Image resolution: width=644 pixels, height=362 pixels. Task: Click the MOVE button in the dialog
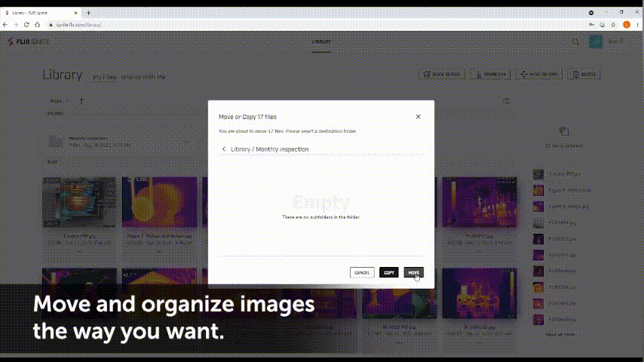pos(413,272)
